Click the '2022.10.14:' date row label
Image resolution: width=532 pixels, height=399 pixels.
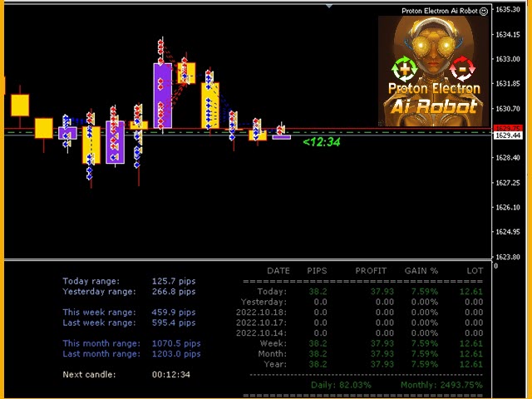[261, 333]
